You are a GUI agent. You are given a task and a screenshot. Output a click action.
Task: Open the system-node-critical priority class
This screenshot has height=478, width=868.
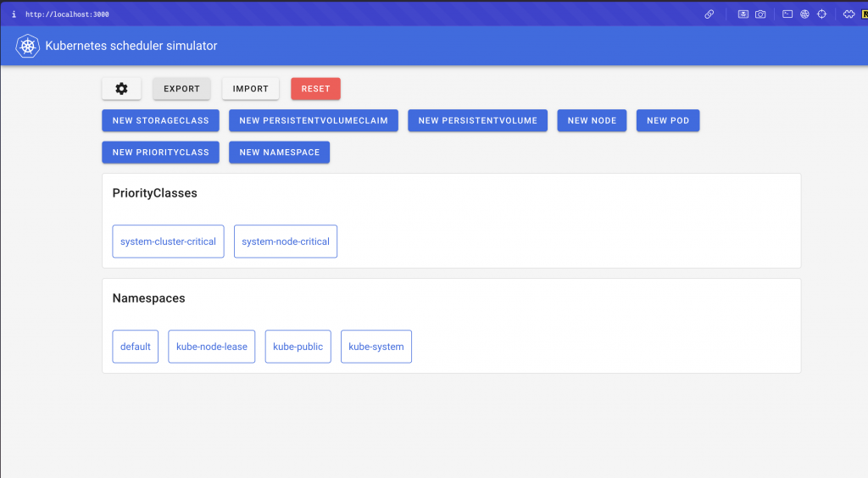coord(286,242)
